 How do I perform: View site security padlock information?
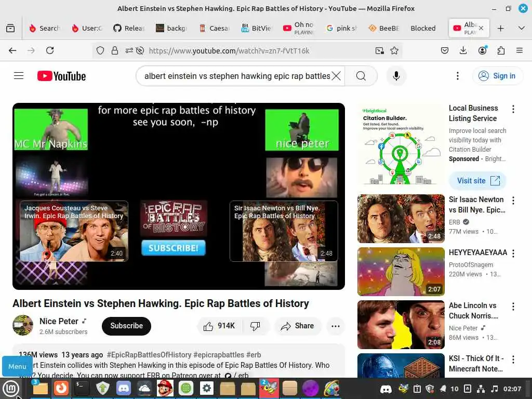115,50
